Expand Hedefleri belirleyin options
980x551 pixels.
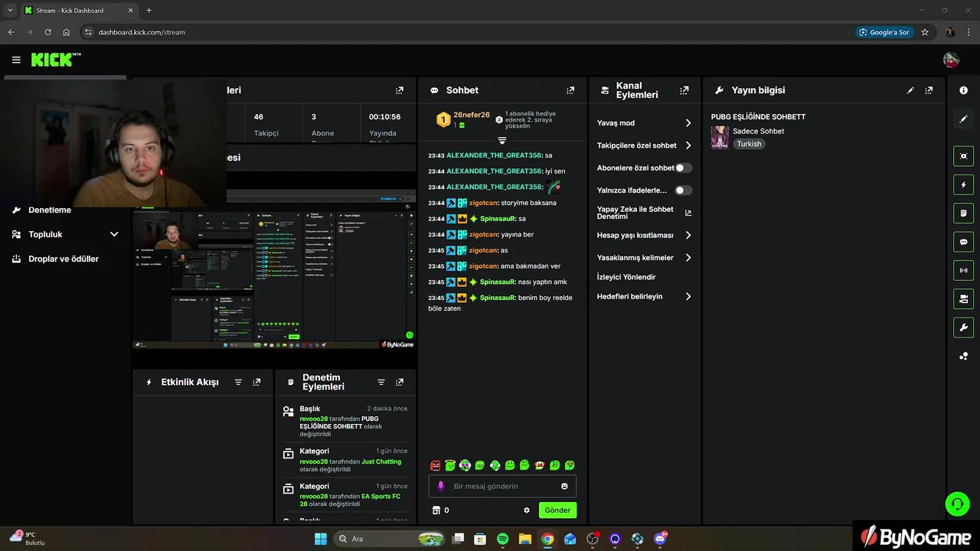point(688,297)
